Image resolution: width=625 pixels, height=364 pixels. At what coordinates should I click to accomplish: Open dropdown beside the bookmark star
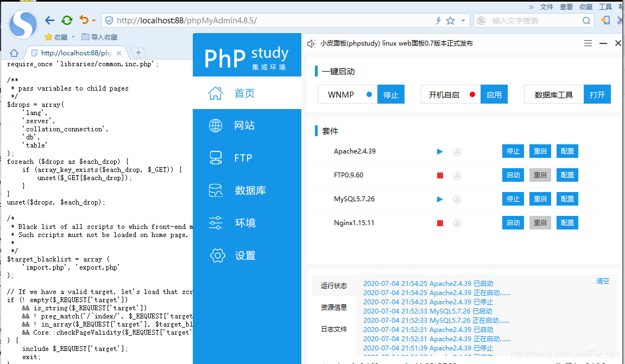point(463,21)
